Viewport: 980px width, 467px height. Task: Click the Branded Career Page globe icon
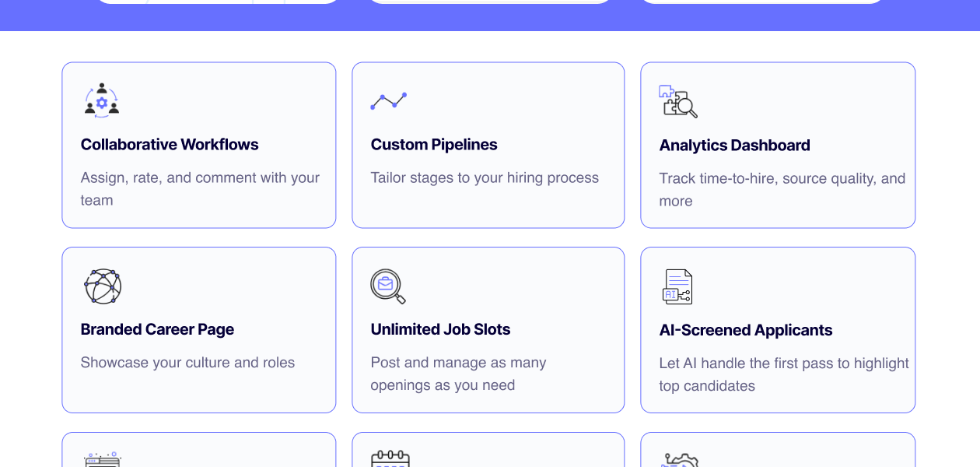tap(102, 286)
